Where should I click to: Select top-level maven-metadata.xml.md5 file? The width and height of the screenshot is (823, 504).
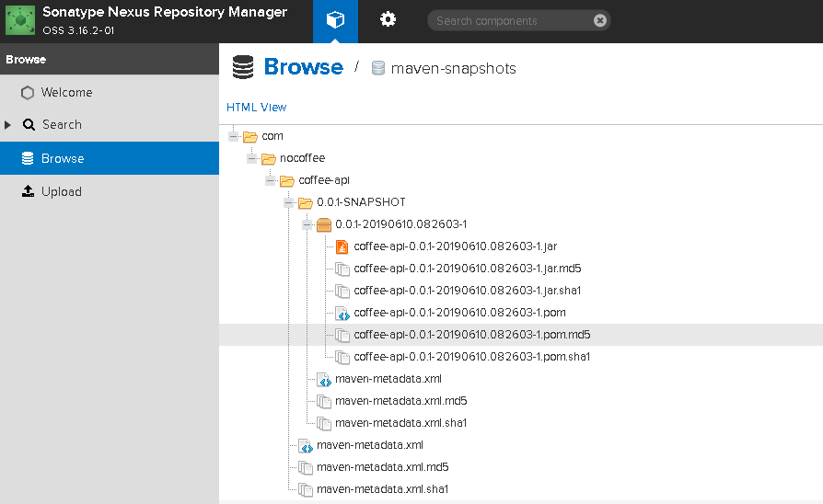click(x=382, y=467)
